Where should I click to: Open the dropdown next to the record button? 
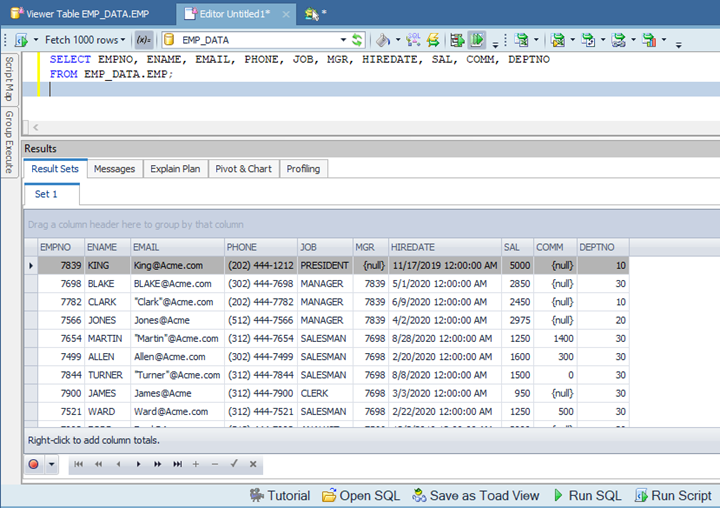tap(51, 464)
